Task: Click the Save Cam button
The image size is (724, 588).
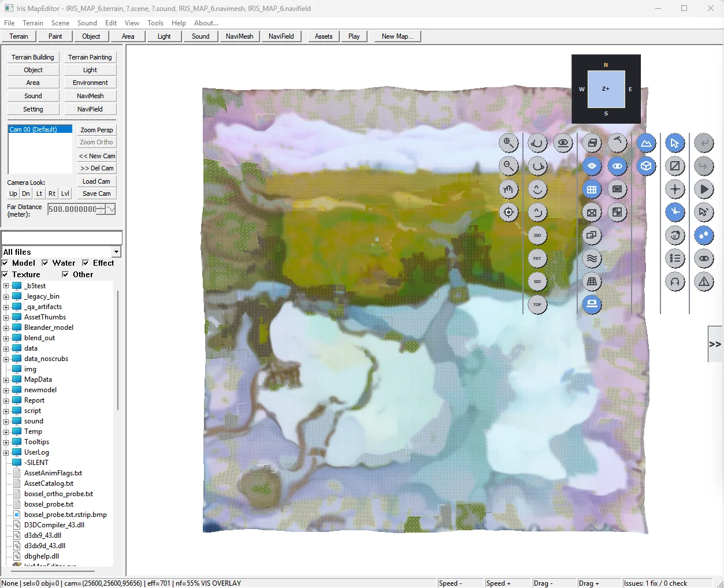Action: pyautogui.click(x=97, y=193)
